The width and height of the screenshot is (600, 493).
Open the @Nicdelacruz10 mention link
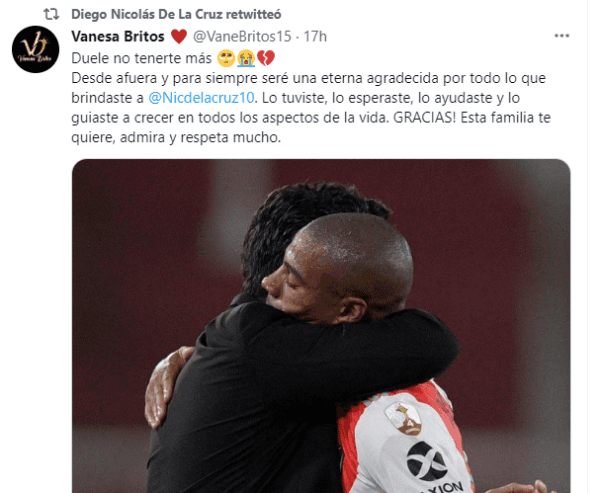pos(201,98)
